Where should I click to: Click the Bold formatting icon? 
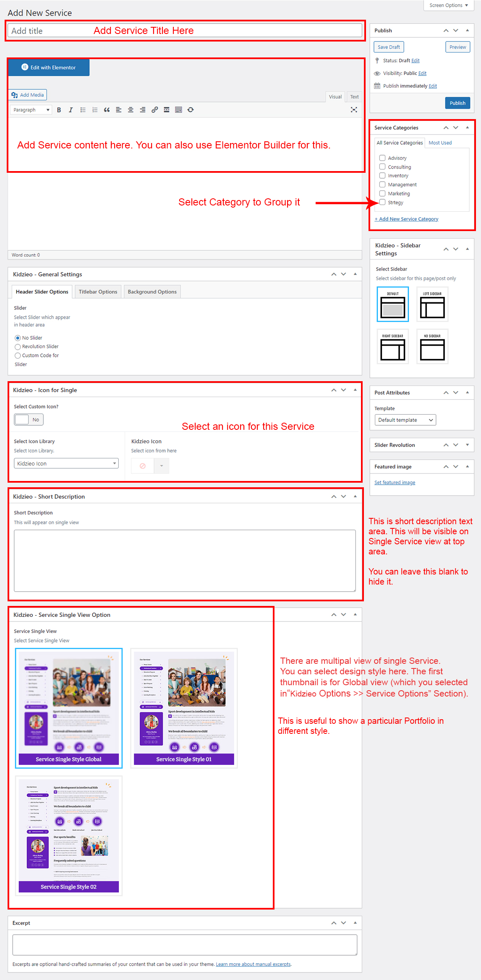[59, 110]
